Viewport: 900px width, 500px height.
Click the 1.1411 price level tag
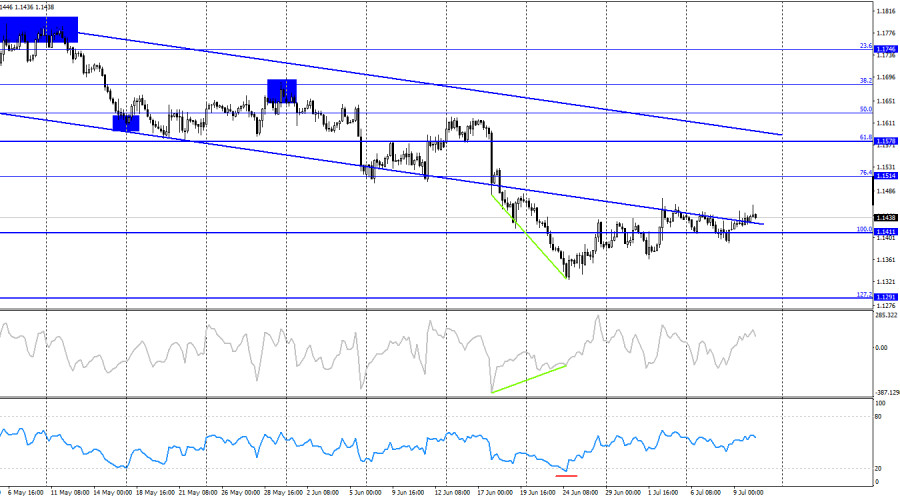click(885, 232)
